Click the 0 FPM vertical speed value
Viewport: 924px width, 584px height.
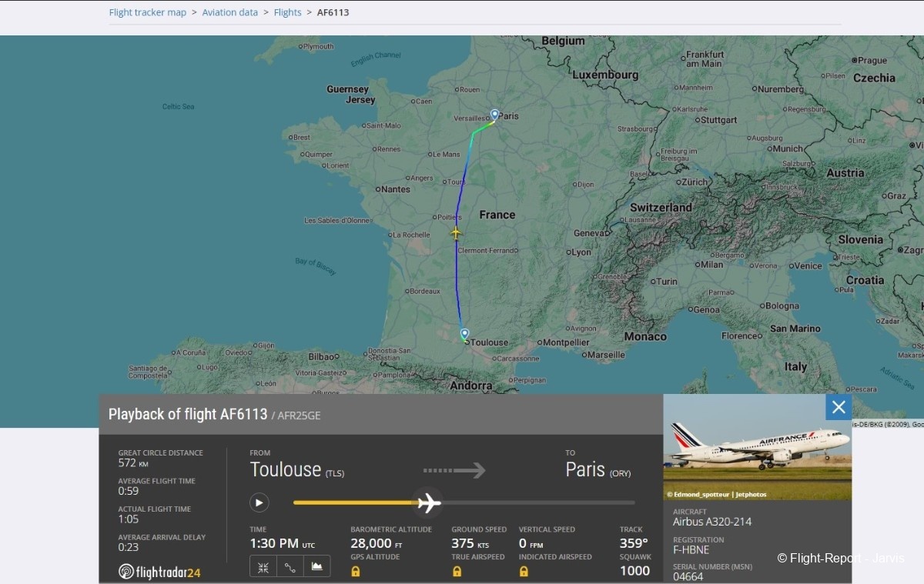(531, 544)
